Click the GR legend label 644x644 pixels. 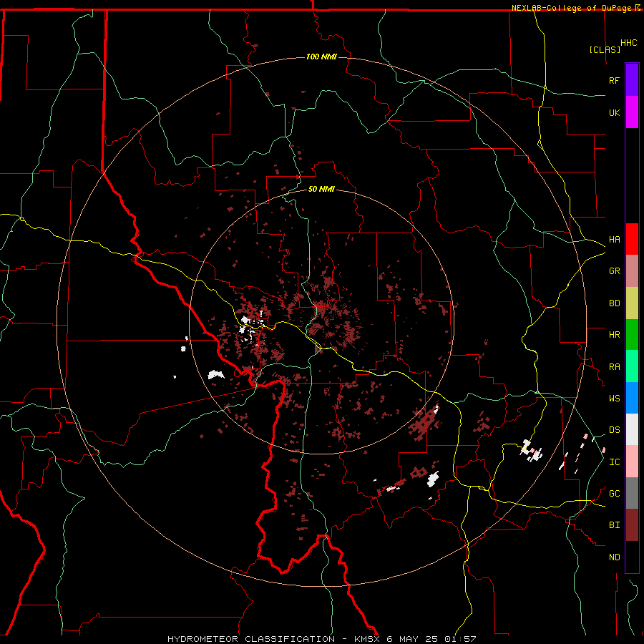[x=614, y=271]
